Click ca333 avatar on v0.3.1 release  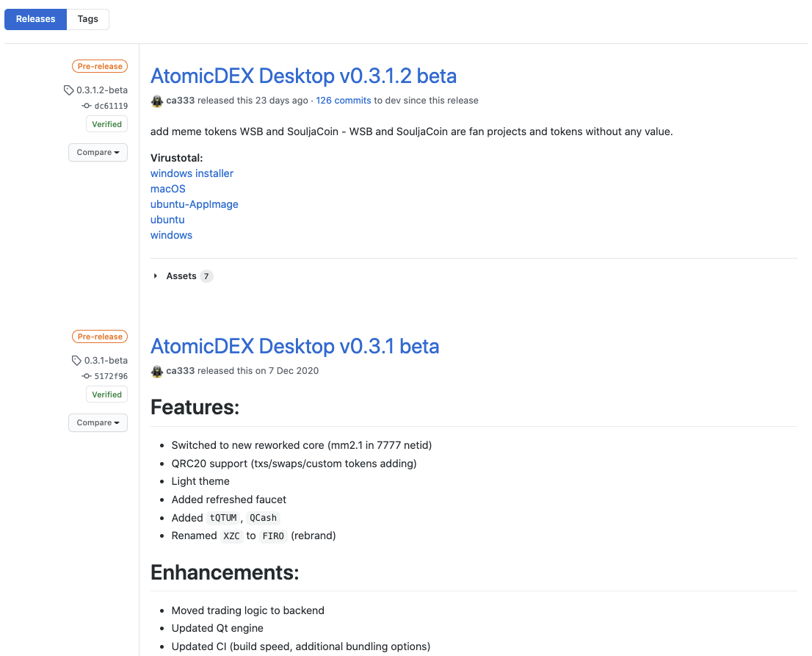click(x=157, y=372)
